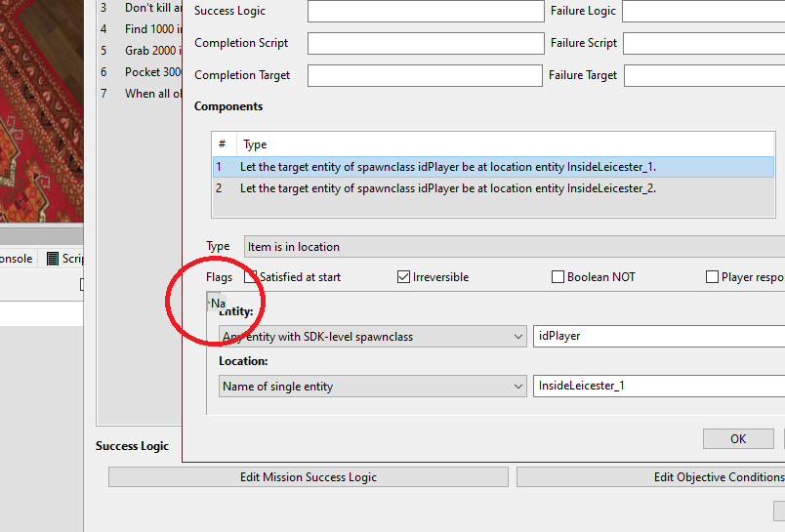Viewport: 785px width, 532px height.
Task: Click the Success Logic text field
Action: click(x=425, y=12)
